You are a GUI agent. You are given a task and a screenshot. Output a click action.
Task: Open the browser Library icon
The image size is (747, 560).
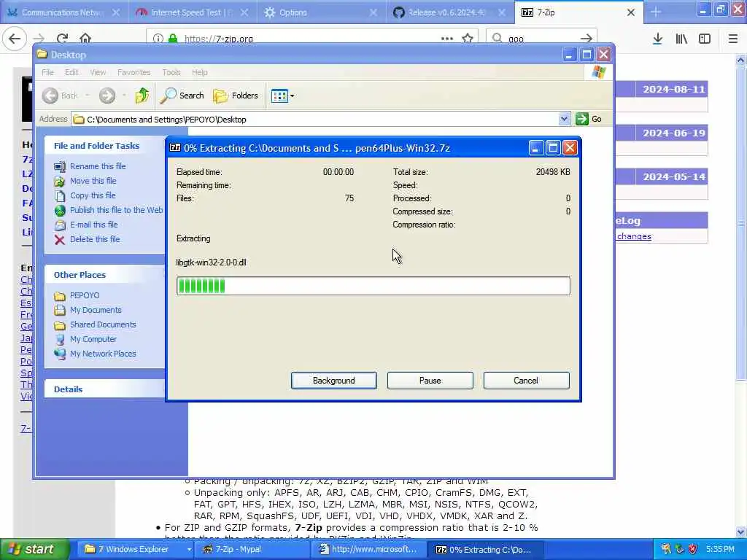(x=681, y=39)
